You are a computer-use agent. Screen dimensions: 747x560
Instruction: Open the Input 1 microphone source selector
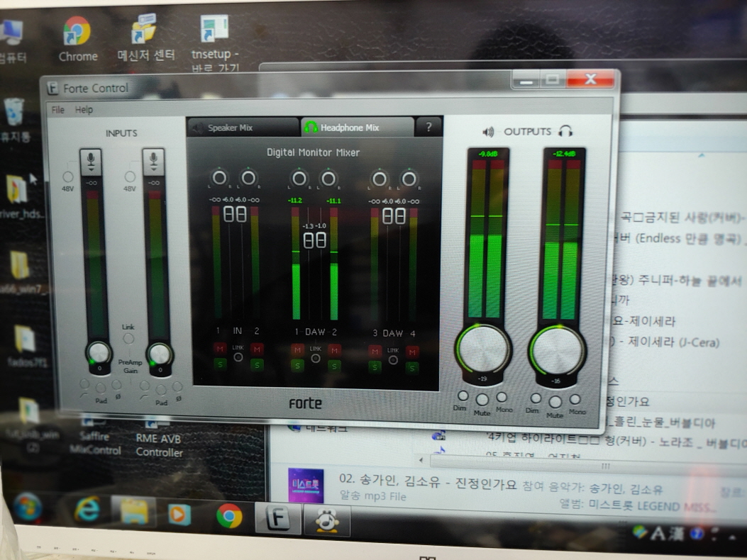coord(91,162)
